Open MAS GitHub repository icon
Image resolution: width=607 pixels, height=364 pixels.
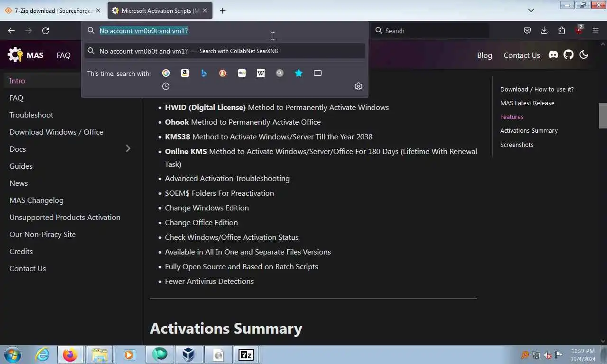pyautogui.click(x=569, y=55)
